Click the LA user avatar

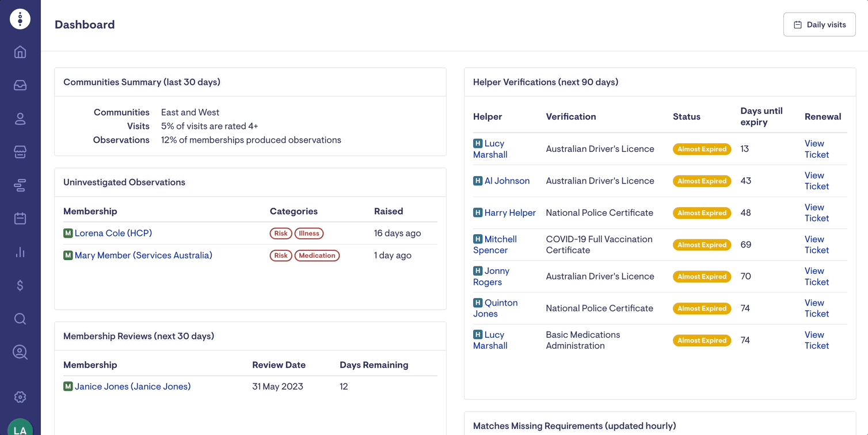[x=20, y=428]
